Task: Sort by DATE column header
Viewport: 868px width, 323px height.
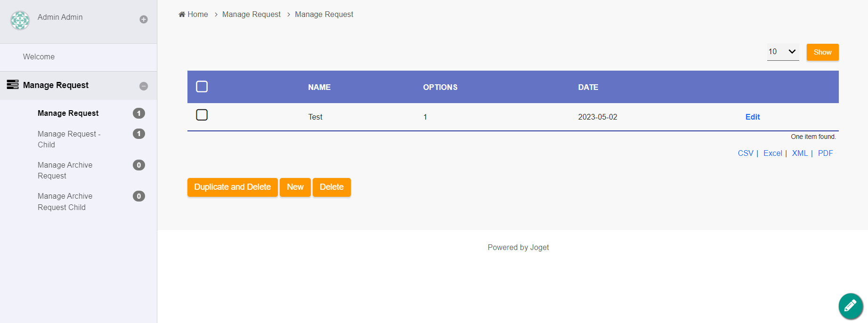Action: 588,87
